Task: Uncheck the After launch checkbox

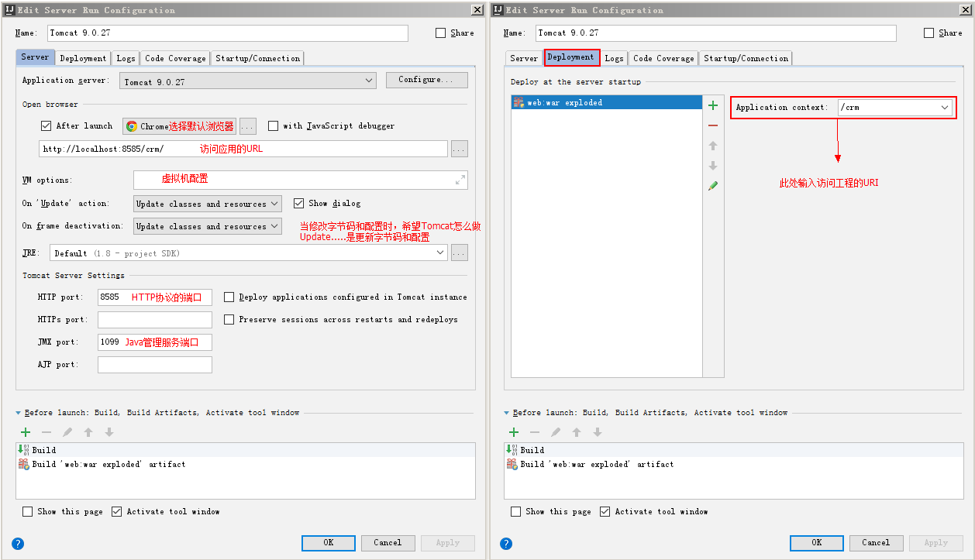Action: pyautogui.click(x=46, y=126)
